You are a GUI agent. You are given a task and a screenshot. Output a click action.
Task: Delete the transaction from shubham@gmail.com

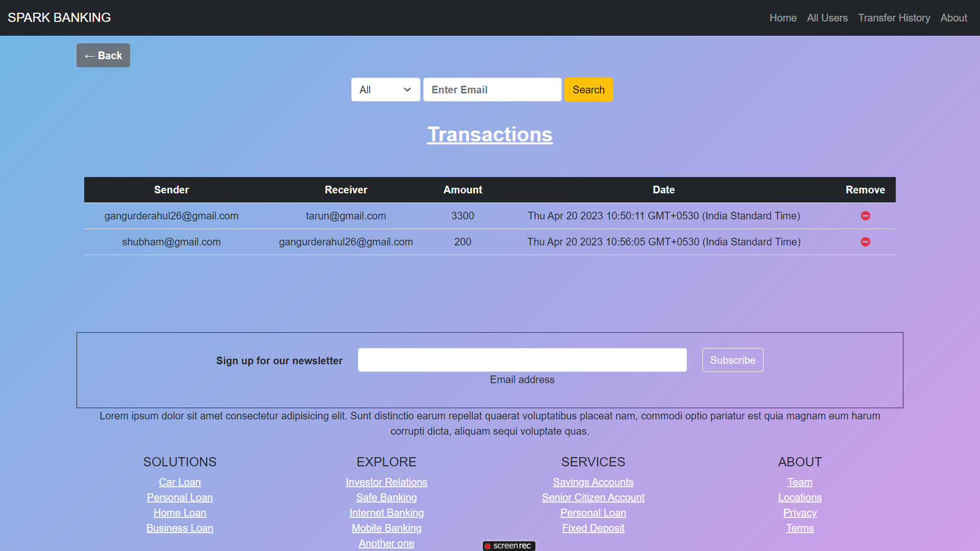coord(865,242)
